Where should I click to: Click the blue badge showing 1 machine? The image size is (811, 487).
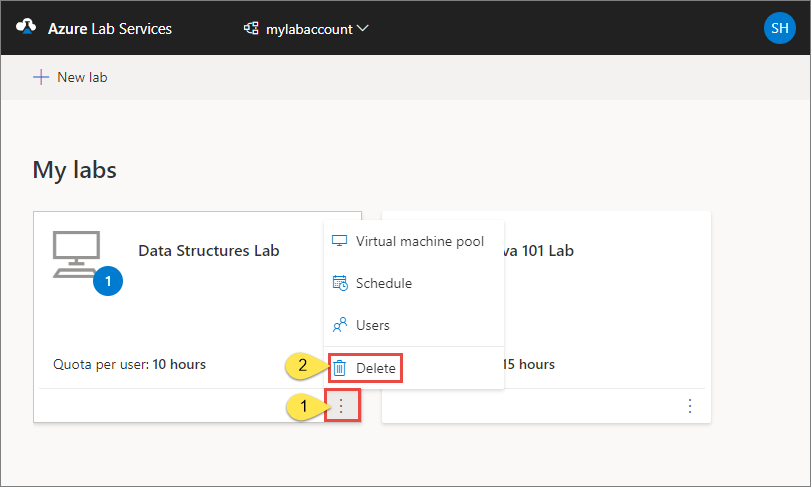[108, 281]
